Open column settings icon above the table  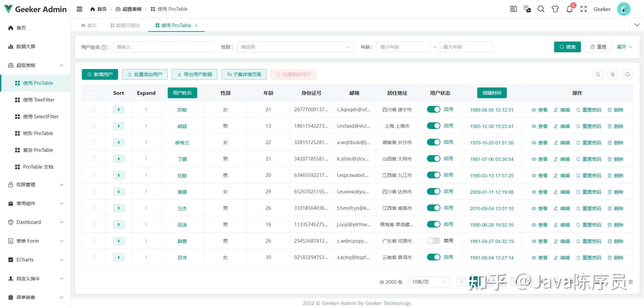click(613, 74)
